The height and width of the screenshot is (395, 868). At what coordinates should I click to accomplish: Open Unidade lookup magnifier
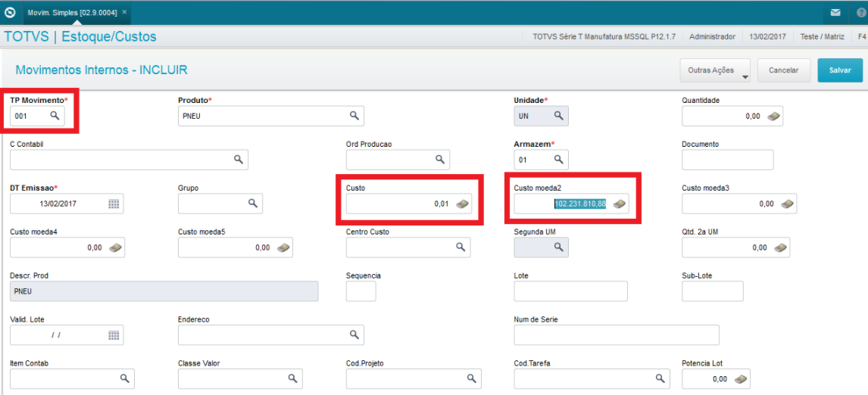point(558,116)
